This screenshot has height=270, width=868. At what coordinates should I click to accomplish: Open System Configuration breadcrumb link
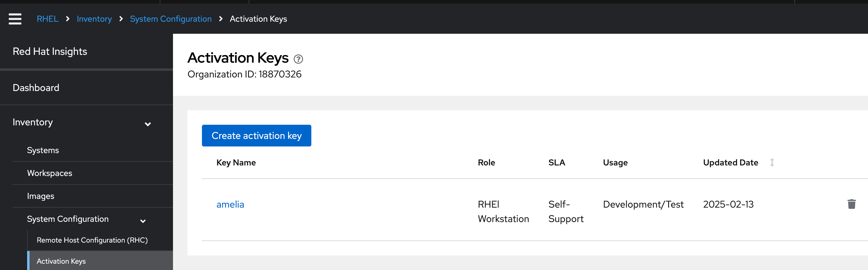pos(171,19)
